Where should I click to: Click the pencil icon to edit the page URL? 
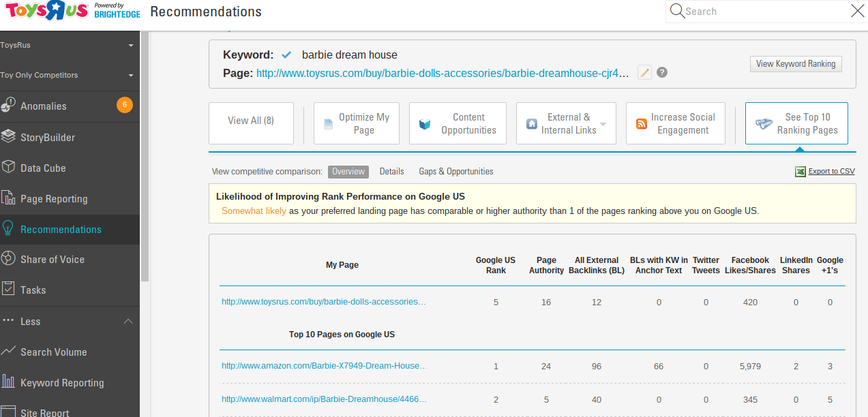(x=644, y=72)
